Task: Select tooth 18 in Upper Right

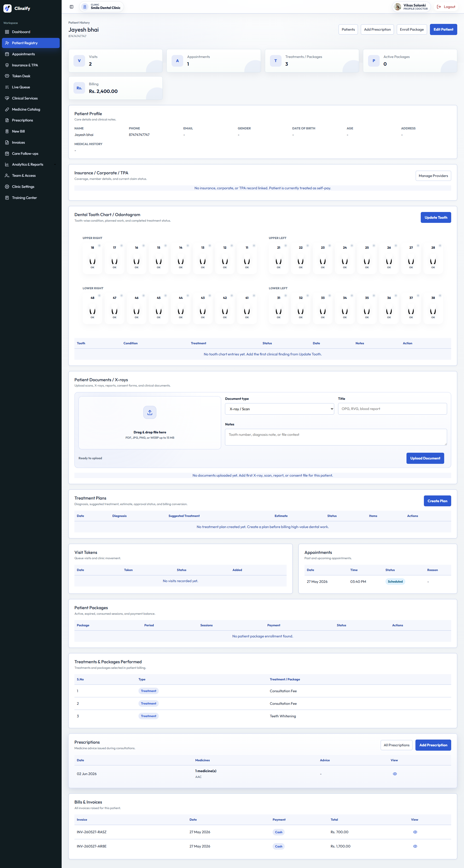Action: pos(92,258)
